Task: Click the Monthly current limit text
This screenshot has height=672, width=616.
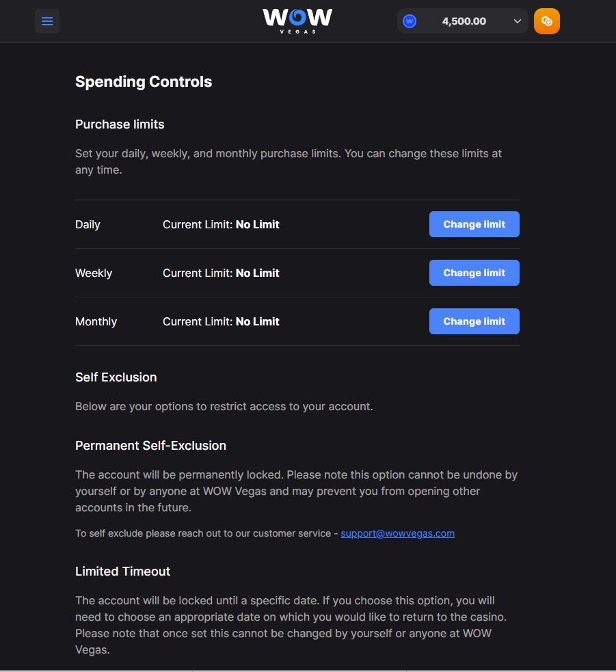Action: [221, 322]
